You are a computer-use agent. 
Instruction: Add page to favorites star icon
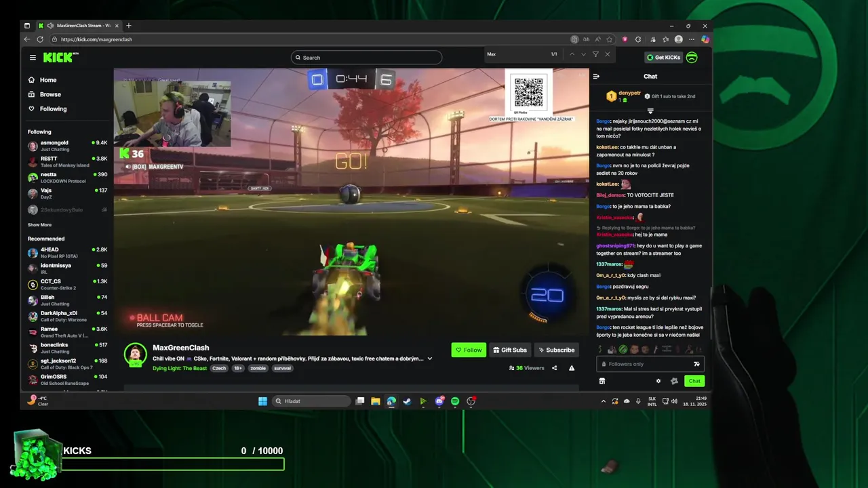click(x=609, y=39)
